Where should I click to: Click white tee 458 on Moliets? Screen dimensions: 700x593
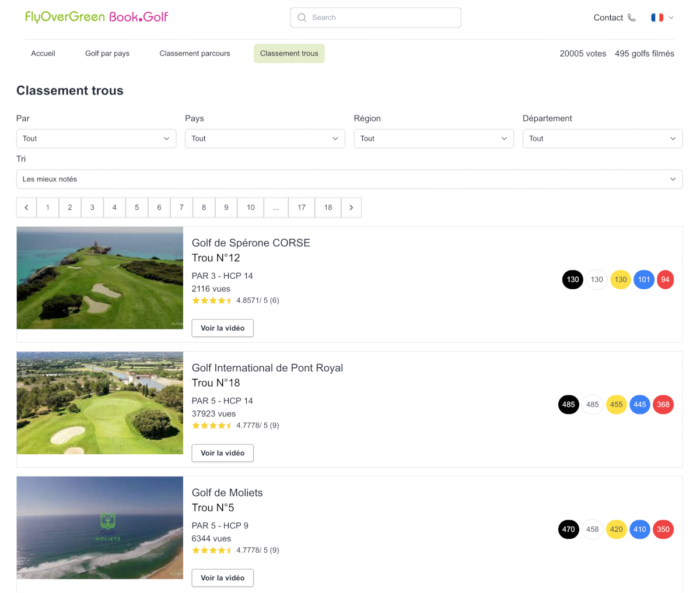point(593,529)
